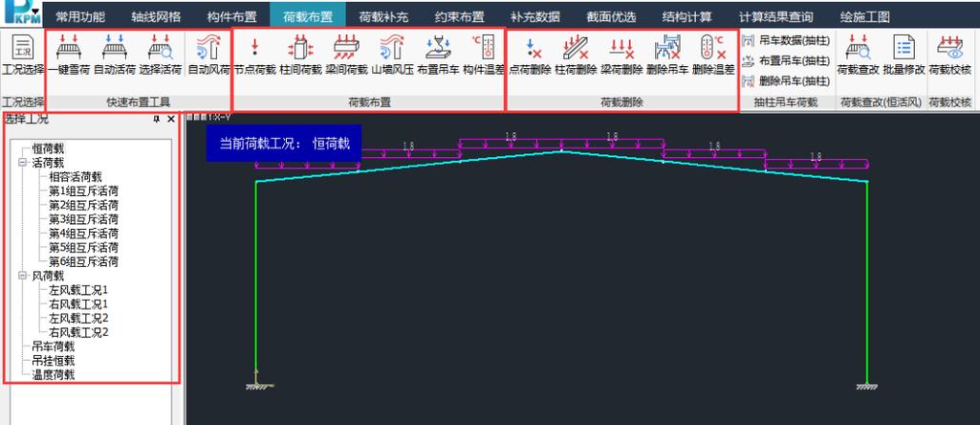Select 左风载工况2 tree item
The image size is (980, 425).
click(x=78, y=318)
